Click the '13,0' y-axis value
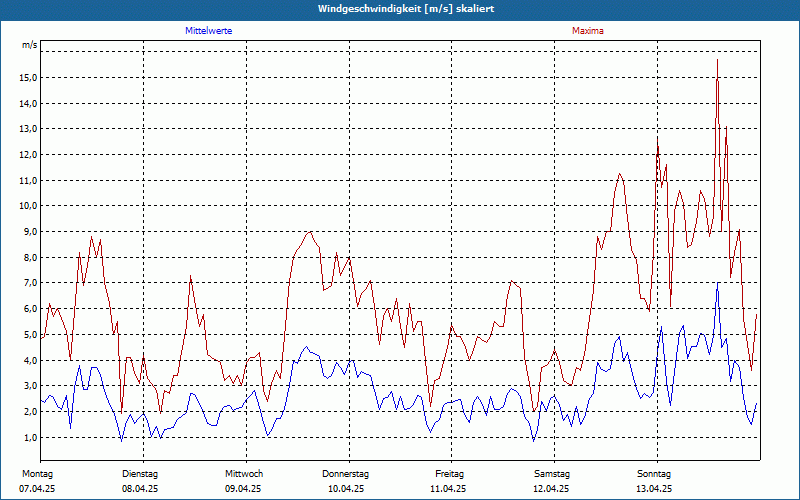 [x=27, y=129]
